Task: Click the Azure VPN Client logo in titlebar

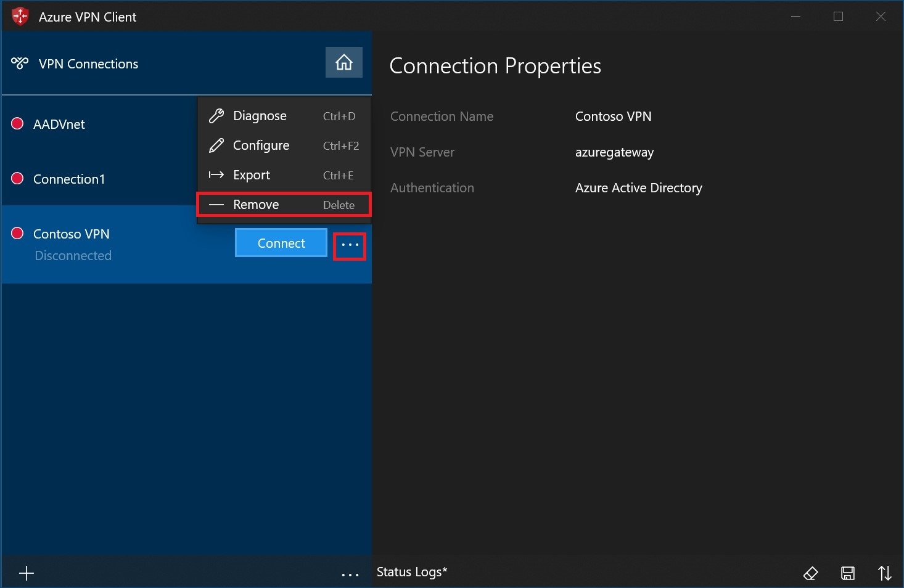Action: click(x=19, y=16)
